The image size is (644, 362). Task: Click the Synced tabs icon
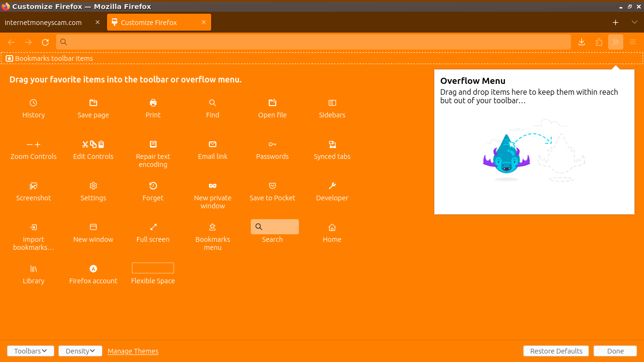[x=332, y=144]
